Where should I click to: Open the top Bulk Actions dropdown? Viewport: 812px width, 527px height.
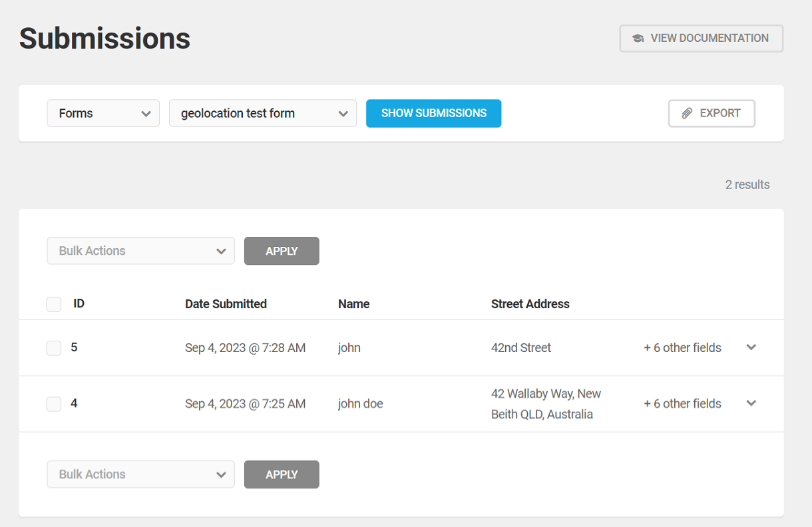point(140,251)
